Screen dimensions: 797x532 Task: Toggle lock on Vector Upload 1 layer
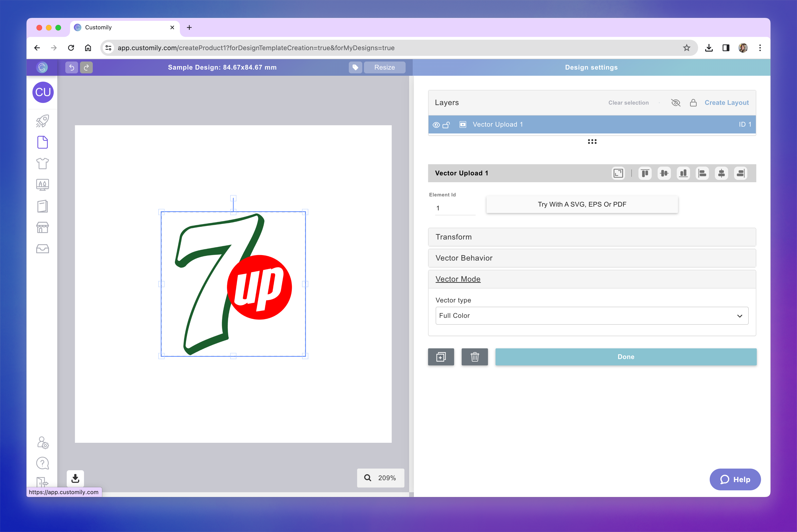(446, 125)
